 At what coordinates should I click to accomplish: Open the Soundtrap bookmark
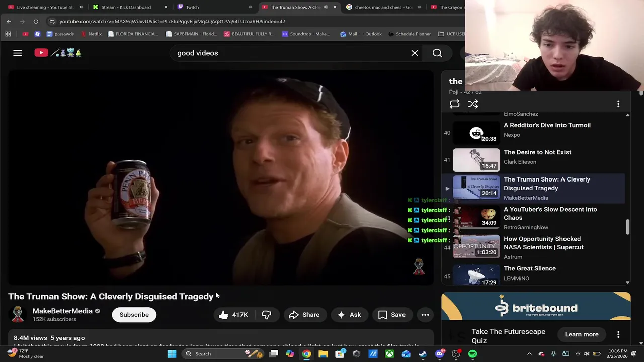coord(306,34)
